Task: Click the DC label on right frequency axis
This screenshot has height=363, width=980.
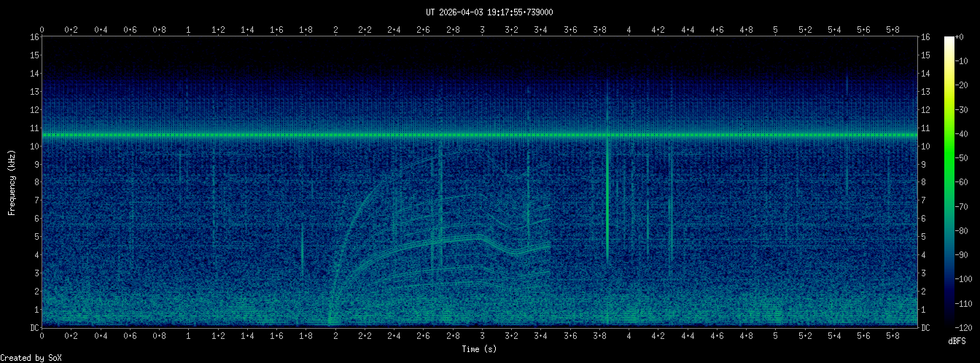Action: pos(925,328)
